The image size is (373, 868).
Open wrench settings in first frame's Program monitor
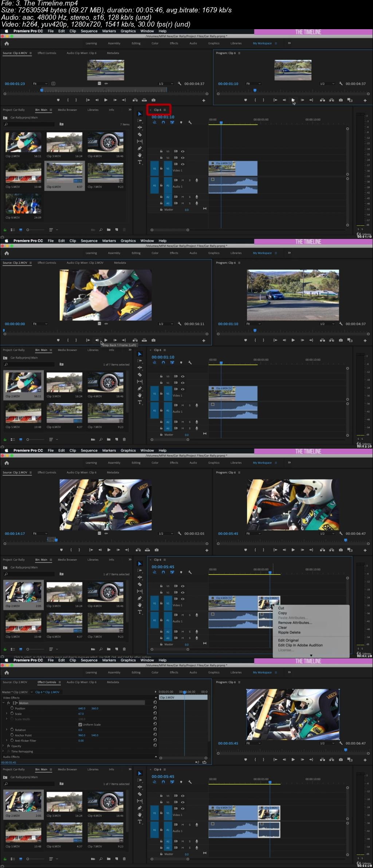[x=341, y=84]
